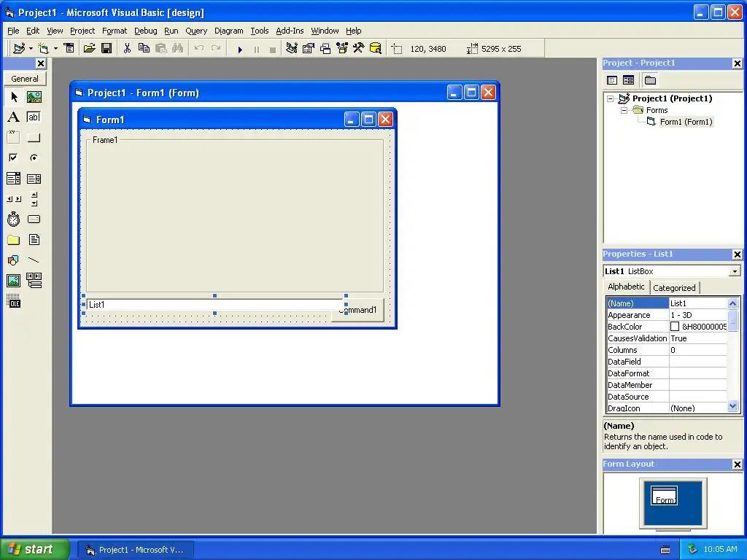
Task: Collapse the Forms folder node
Action: (624, 110)
